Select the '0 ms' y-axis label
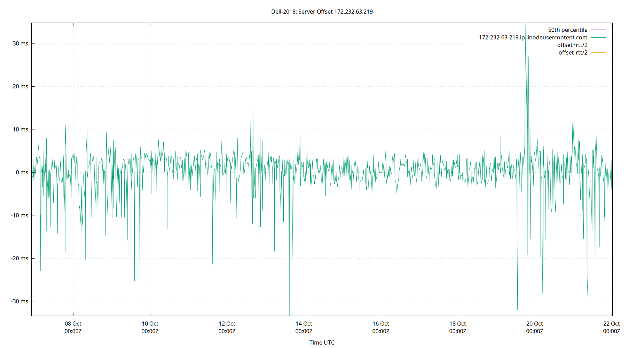Screen dimensions: 644x348 tap(22, 172)
